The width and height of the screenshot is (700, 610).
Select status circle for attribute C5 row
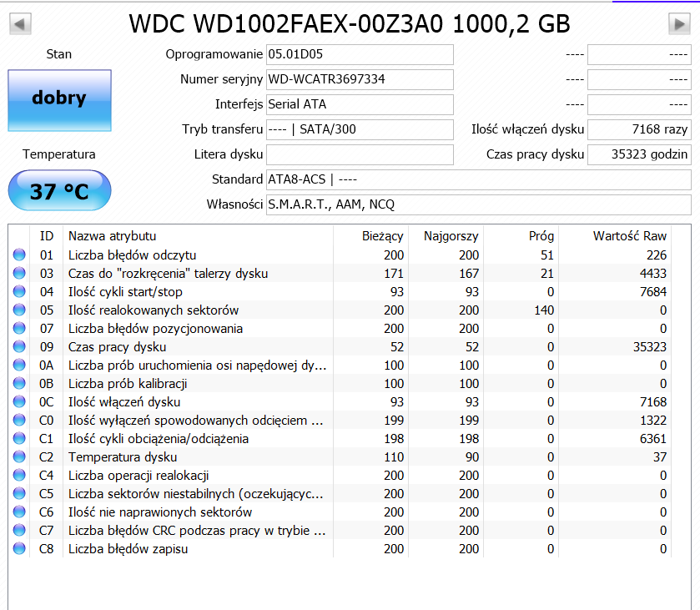click(19, 493)
